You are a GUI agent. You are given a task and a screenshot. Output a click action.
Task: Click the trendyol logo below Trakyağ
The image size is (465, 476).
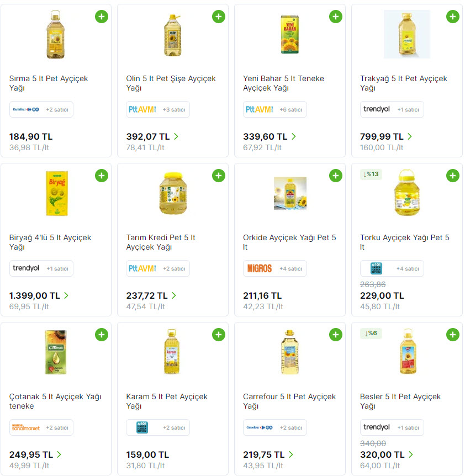[377, 109]
